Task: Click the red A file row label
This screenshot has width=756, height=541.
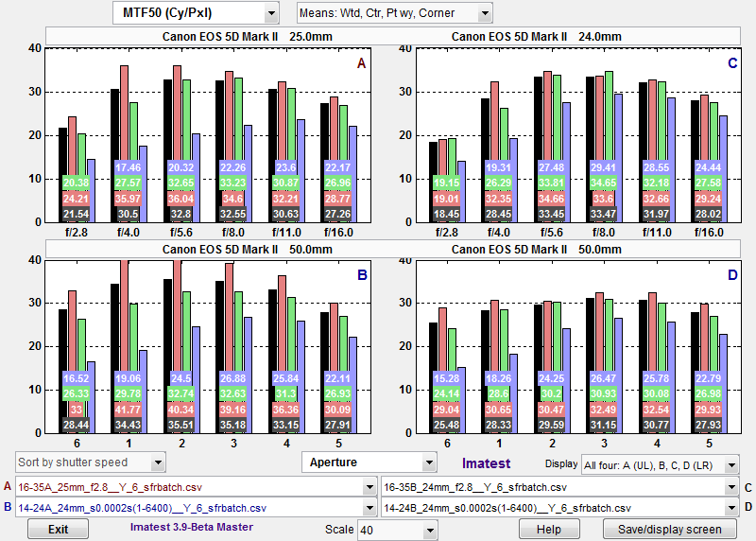Action: point(8,486)
